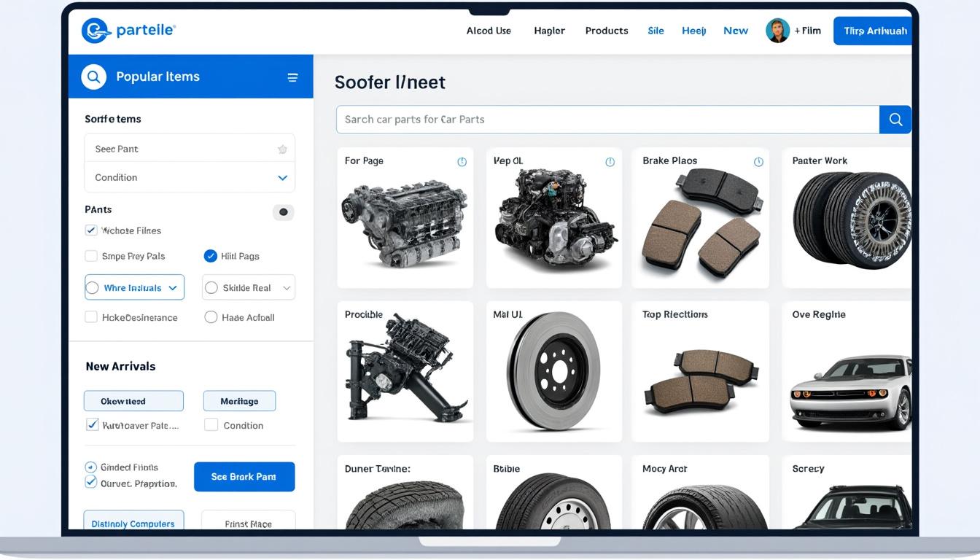
Task: Click the Tlirp Arthuah button
Action: click(873, 31)
